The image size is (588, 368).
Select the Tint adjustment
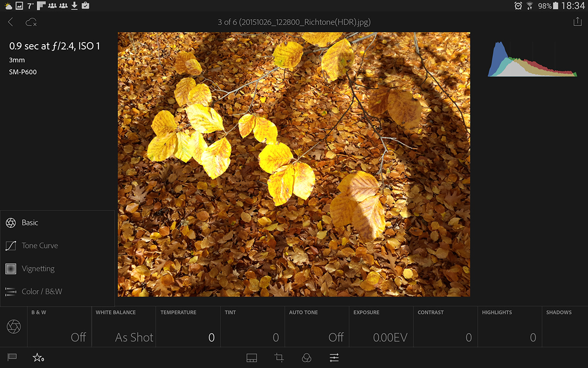tap(252, 327)
